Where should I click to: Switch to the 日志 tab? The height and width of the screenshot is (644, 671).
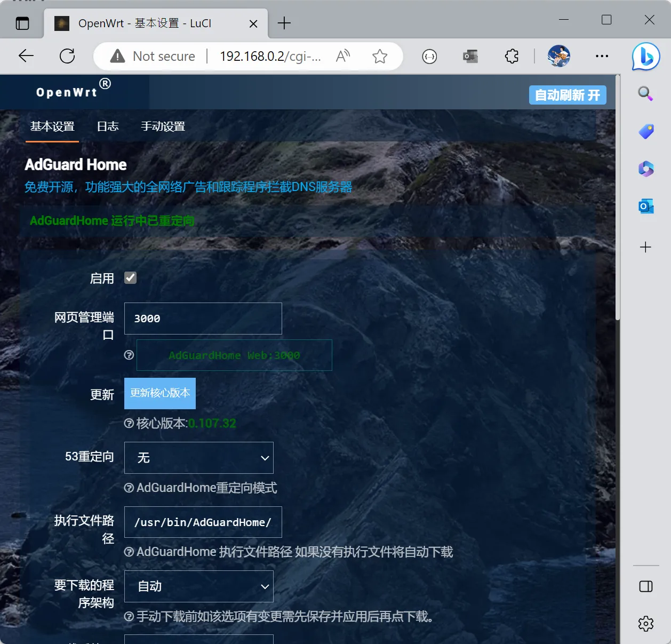pos(108,126)
